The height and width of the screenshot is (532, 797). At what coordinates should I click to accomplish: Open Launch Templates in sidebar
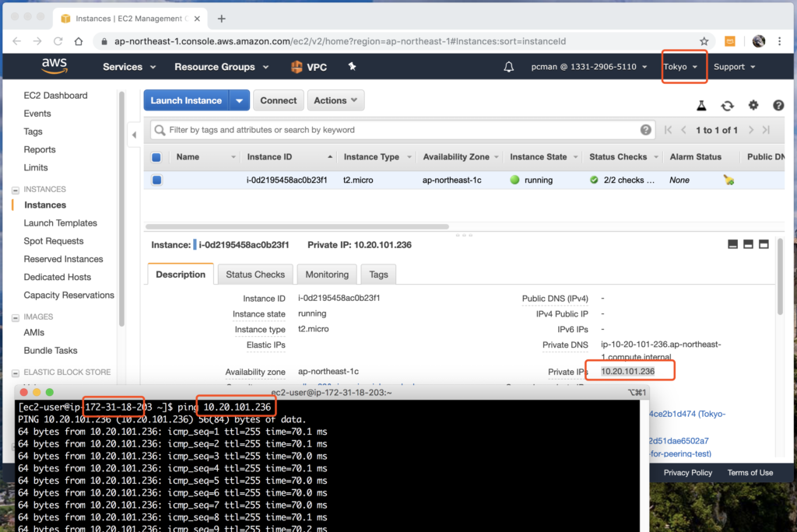60,223
